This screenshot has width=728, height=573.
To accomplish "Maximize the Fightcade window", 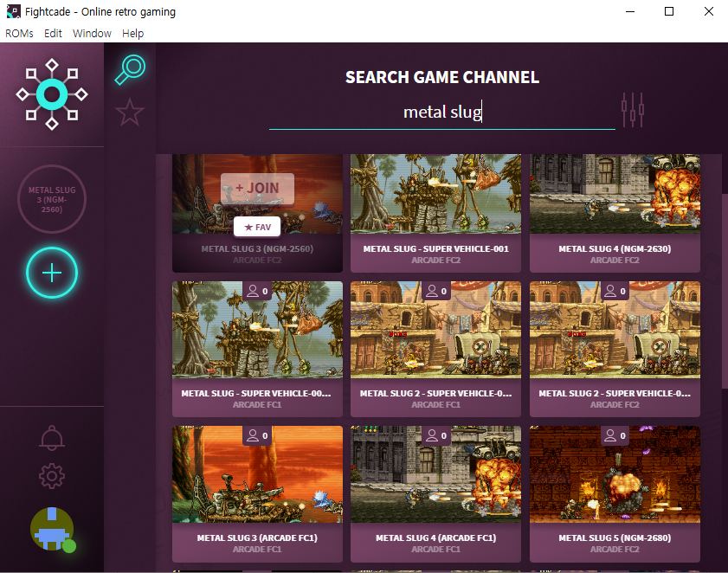I will [668, 11].
